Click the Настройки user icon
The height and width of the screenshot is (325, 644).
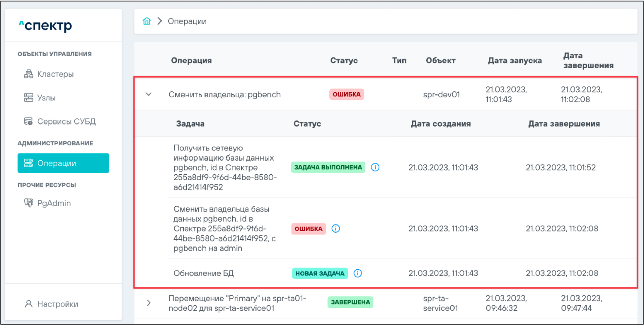coord(28,304)
